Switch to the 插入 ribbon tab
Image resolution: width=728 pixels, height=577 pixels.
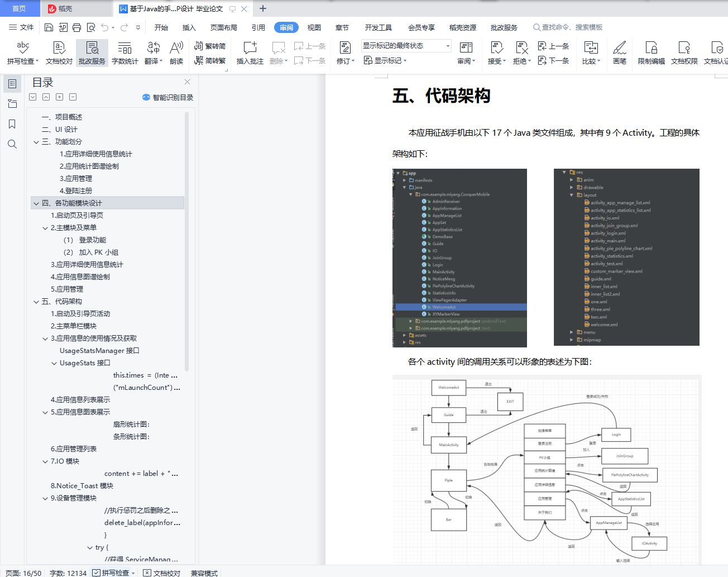point(189,27)
